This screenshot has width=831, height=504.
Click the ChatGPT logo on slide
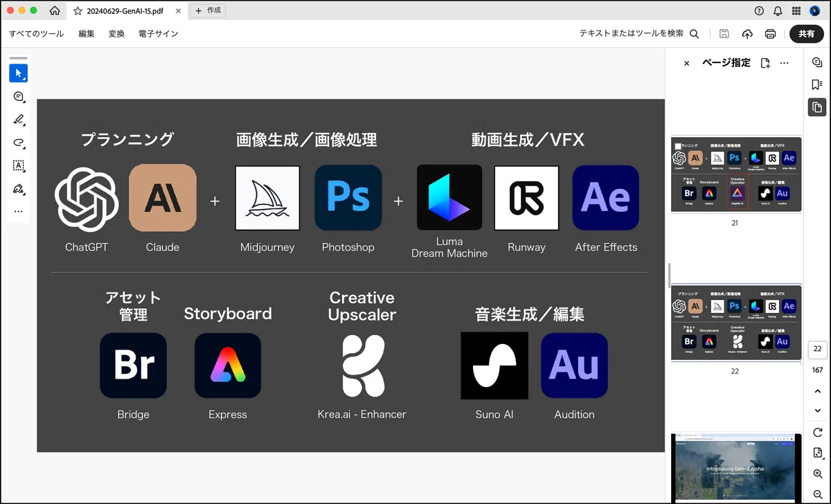click(x=88, y=198)
